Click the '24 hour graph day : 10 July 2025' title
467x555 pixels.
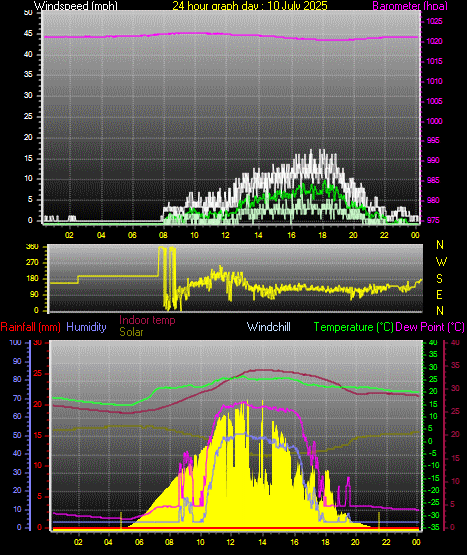250,5
